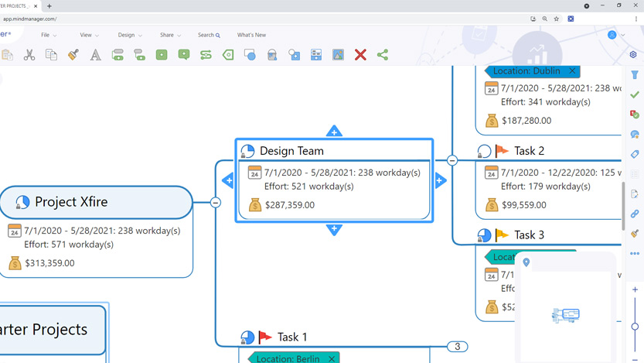Click the mini-map overview thumbnail

[566, 315]
